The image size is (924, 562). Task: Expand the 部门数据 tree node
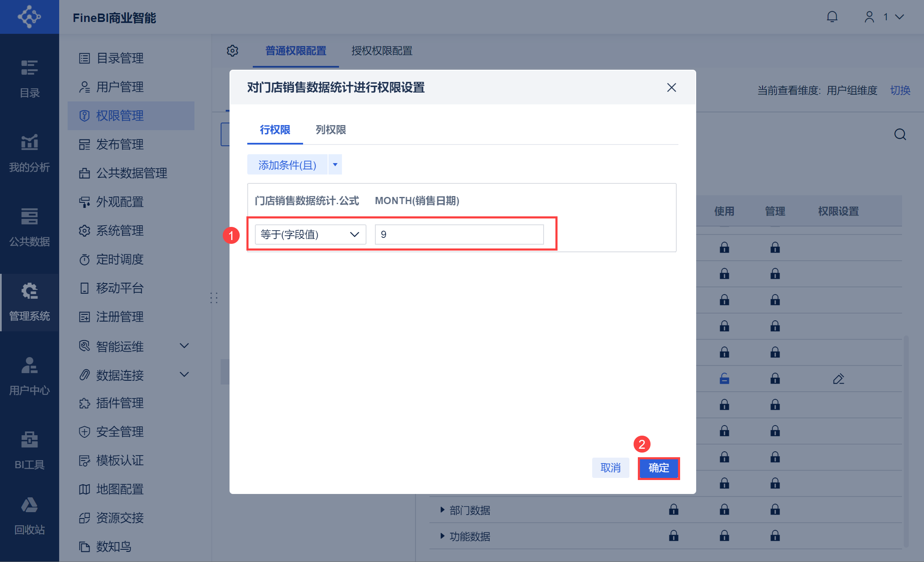click(442, 510)
